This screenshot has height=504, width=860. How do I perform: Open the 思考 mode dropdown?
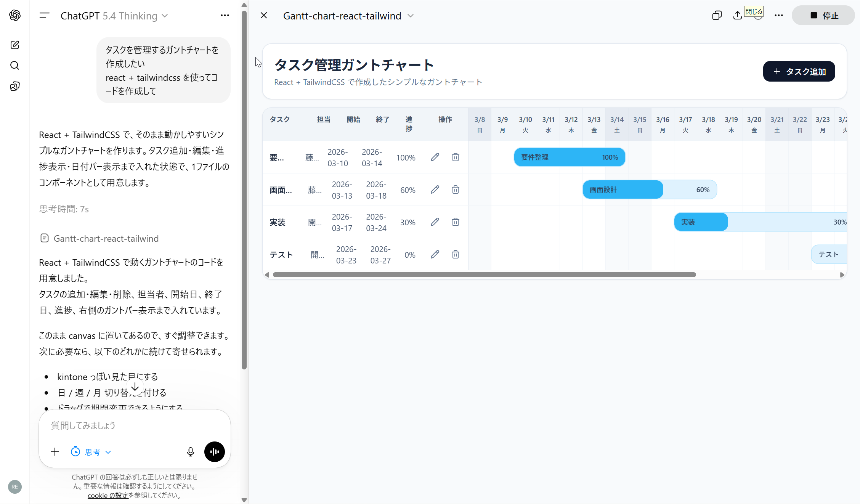91,452
